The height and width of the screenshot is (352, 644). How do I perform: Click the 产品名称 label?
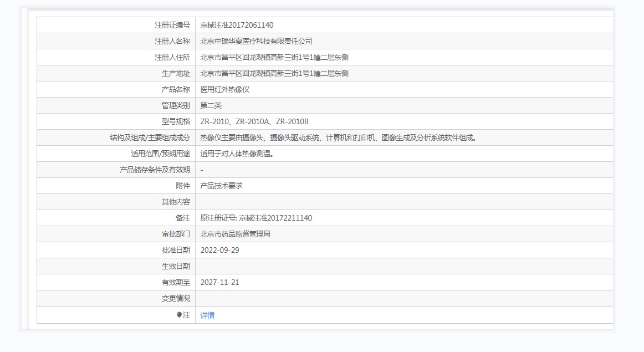point(176,89)
